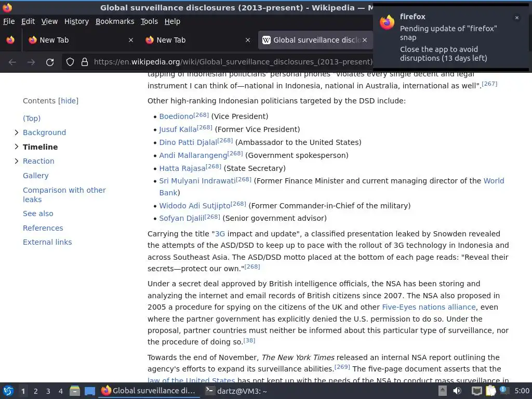Click the Firefox taskbar window entry
Screen dimensions: 532x399
tap(149, 391)
